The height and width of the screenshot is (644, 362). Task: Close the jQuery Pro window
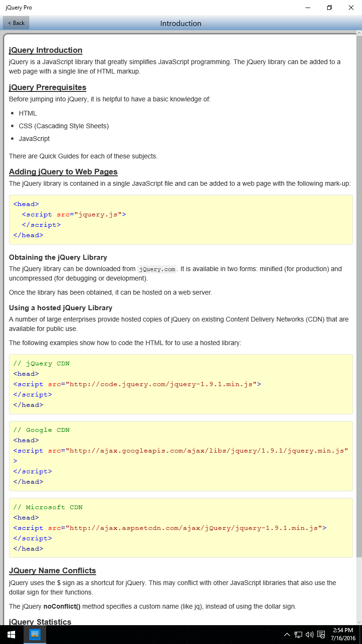pyautogui.click(x=351, y=8)
